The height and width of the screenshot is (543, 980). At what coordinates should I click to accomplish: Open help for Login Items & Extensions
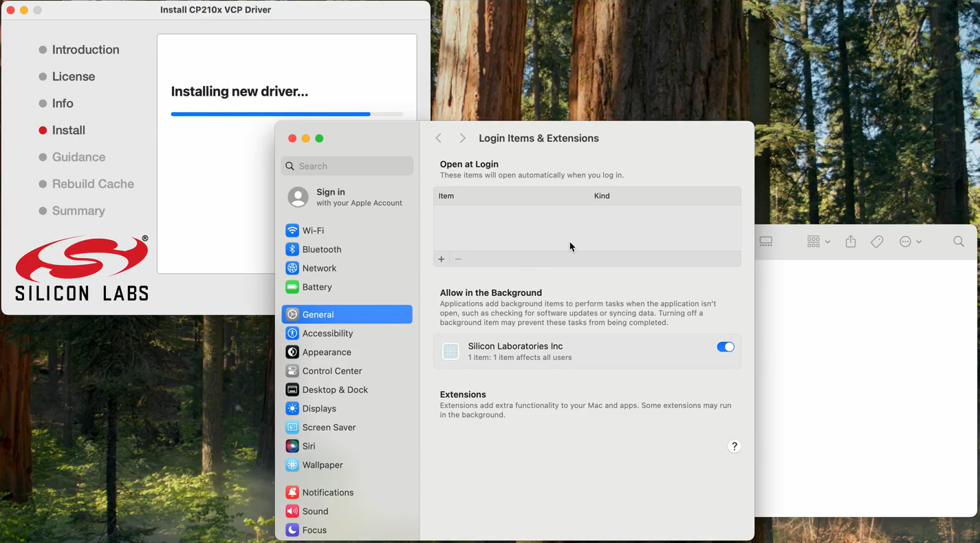[734, 447]
